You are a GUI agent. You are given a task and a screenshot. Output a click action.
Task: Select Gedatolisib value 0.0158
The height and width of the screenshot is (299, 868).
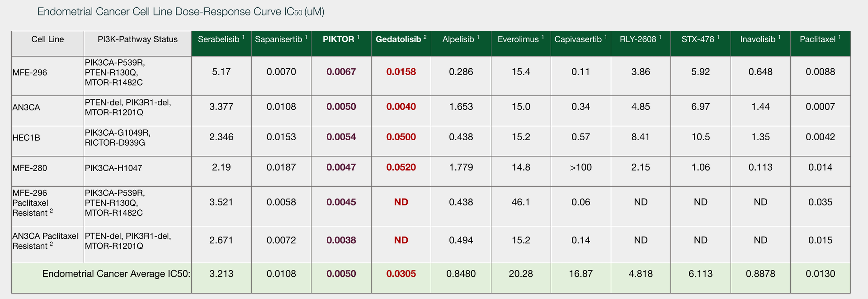[x=401, y=72]
